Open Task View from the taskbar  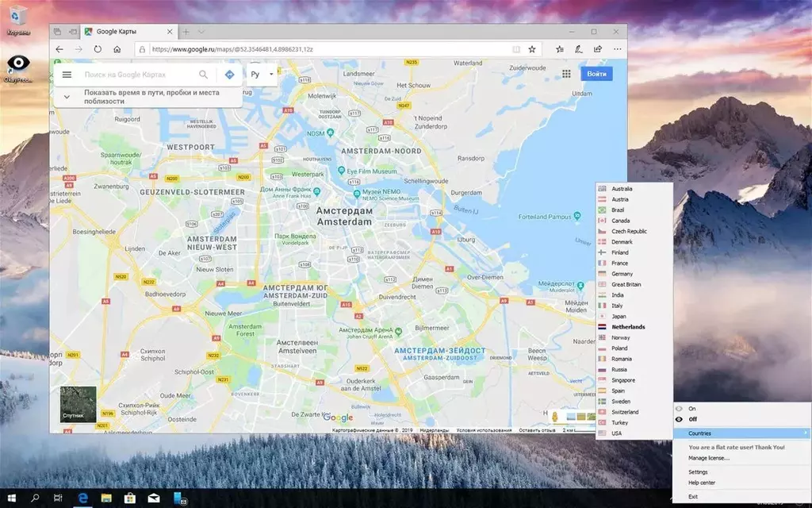tap(58, 498)
